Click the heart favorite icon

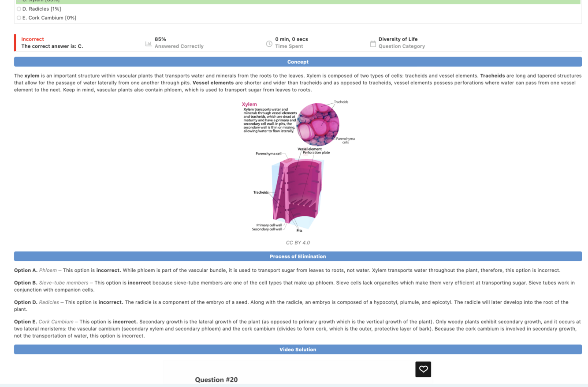423,369
